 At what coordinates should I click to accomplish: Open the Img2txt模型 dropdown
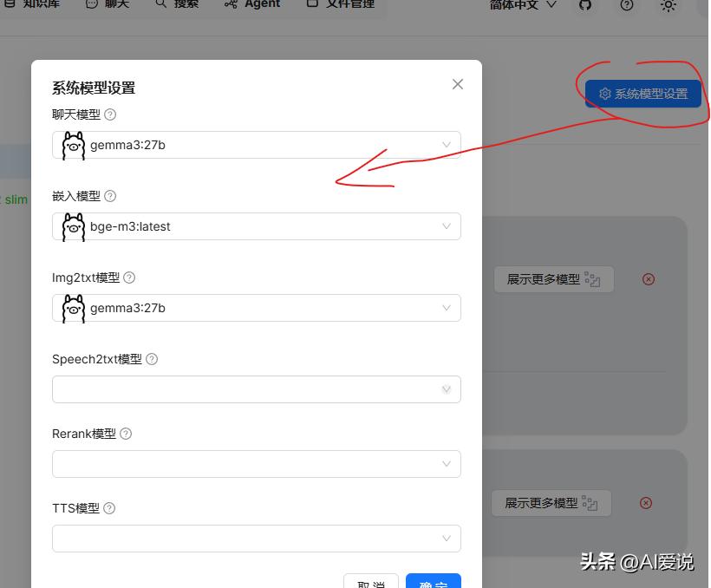click(x=256, y=308)
